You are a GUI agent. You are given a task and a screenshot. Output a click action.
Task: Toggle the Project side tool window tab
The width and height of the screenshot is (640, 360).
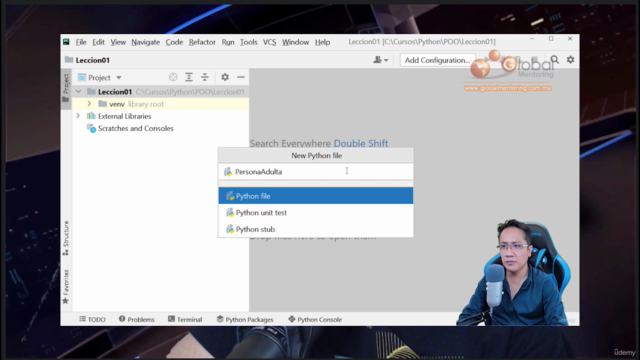(66, 89)
